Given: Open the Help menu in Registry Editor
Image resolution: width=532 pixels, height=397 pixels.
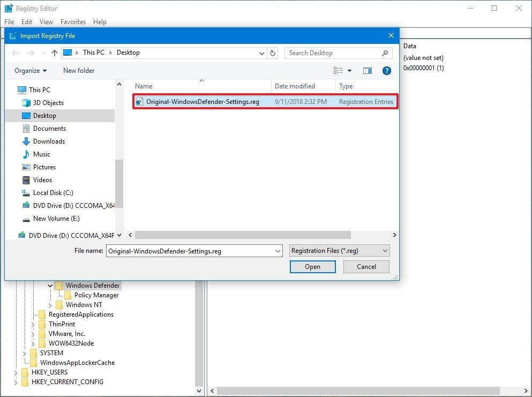Looking at the screenshot, I should [100, 22].
